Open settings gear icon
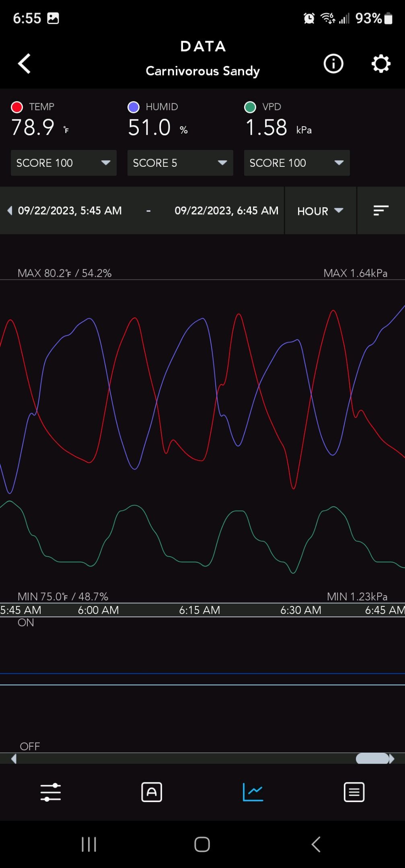This screenshot has height=868, width=405. click(381, 63)
